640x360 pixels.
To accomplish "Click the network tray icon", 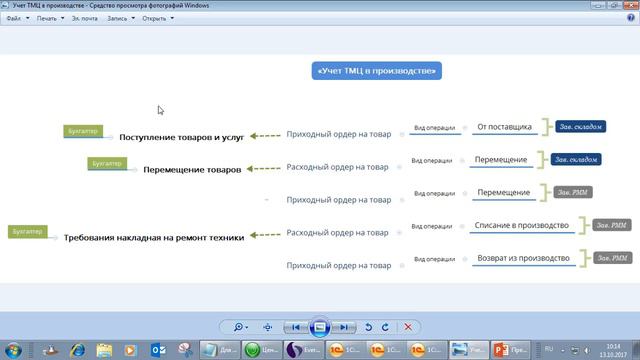I will pyautogui.click(x=575, y=350).
